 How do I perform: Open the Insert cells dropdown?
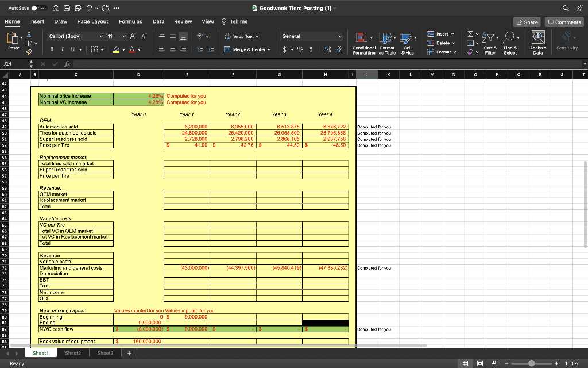pos(441,34)
